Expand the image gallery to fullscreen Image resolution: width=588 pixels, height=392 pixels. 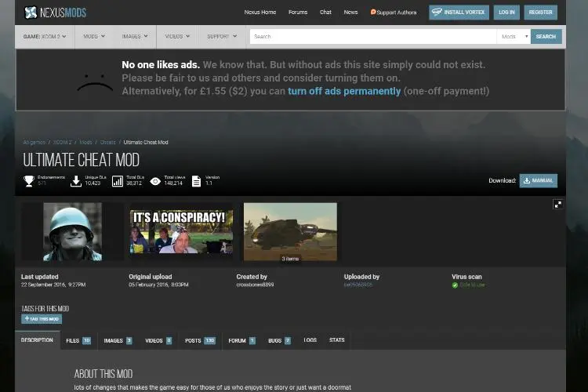tap(557, 205)
